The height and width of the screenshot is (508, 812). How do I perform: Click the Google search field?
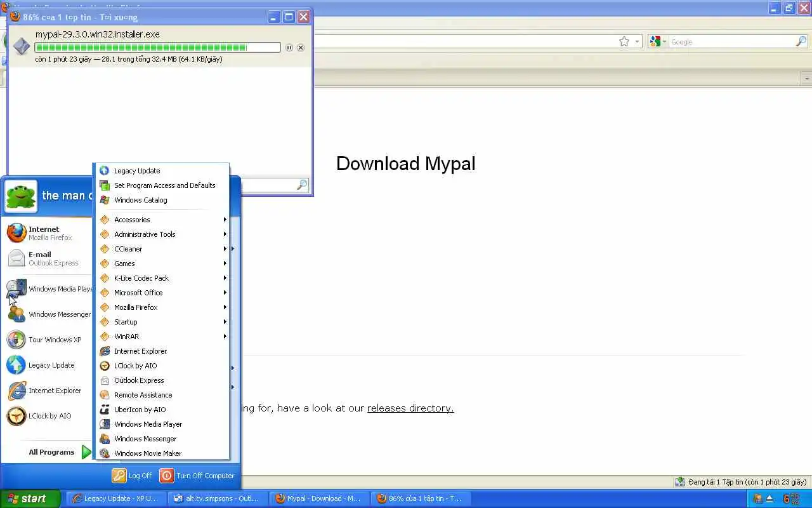click(x=732, y=42)
